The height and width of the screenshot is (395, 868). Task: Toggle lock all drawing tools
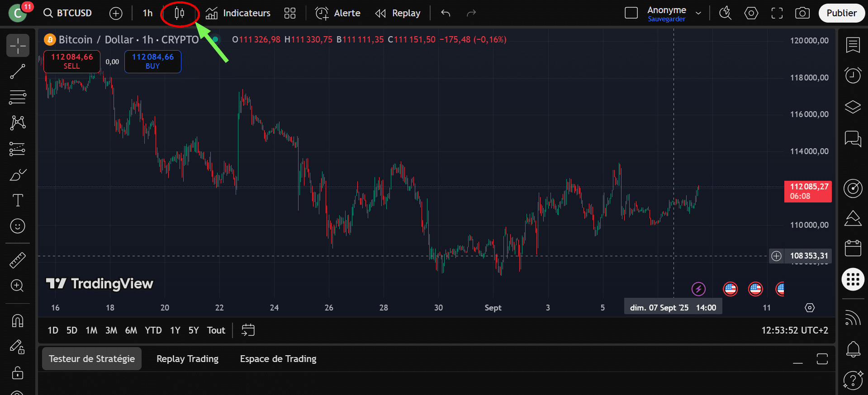click(18, 373)
